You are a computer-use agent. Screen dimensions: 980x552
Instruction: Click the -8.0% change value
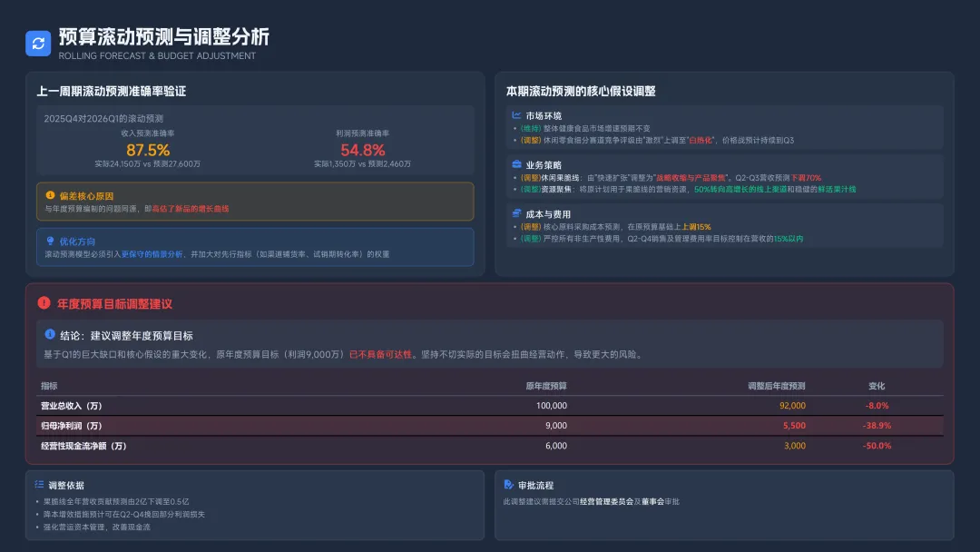point(877,406)
